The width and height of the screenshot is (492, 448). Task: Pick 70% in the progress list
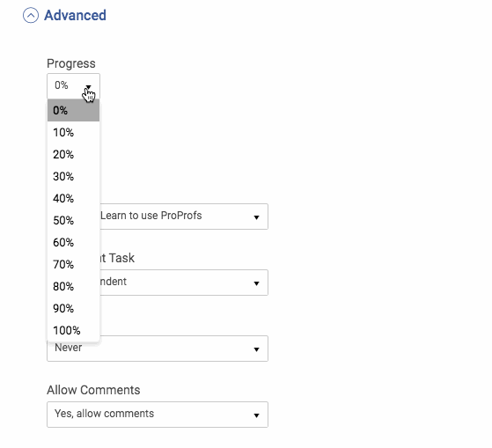point(73,264)
